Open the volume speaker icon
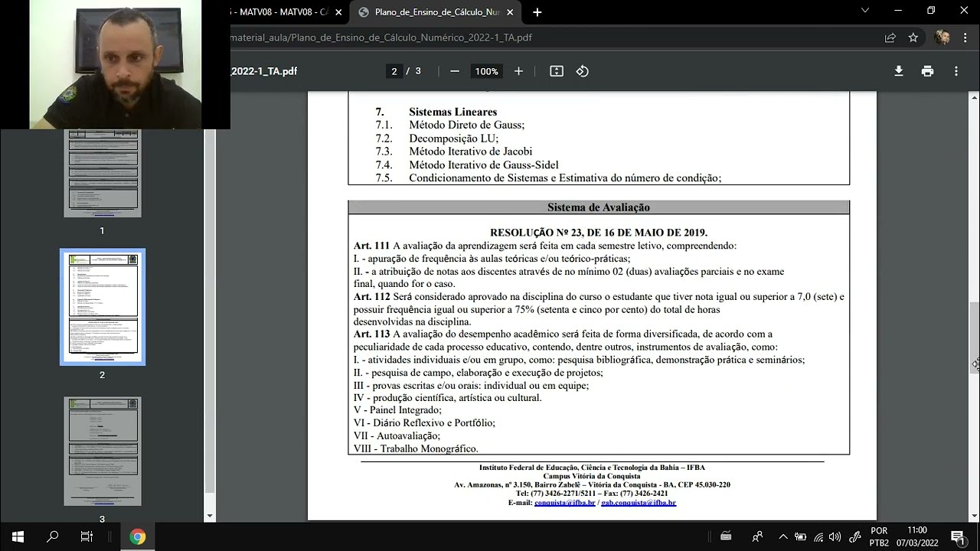Image resolution: width=980 pixels, height=551 pixels. coord(835,536)
